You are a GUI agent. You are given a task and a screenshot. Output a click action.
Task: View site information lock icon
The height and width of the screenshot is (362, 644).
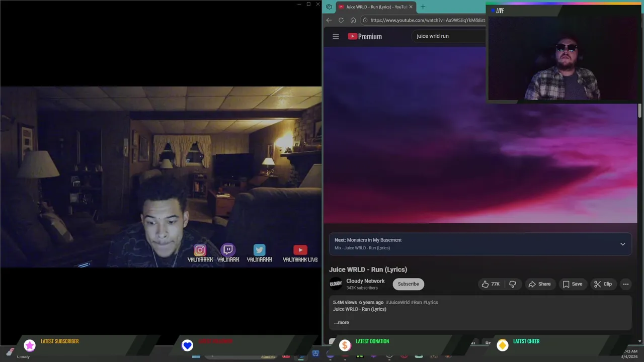pyautogui.click(x=365, y=20)
